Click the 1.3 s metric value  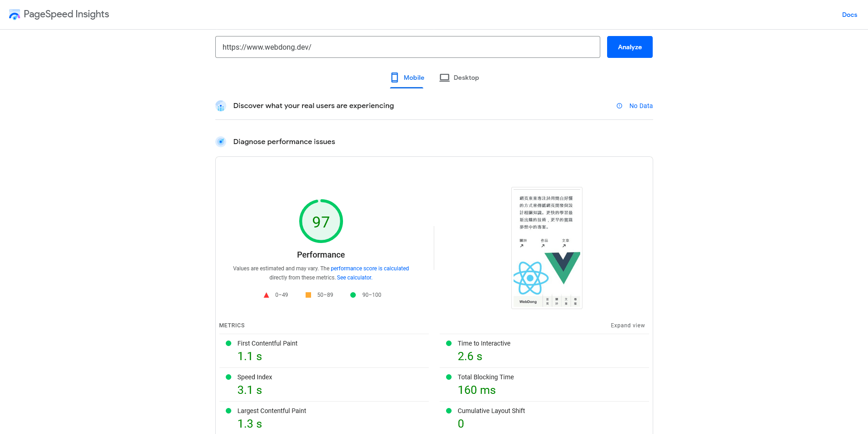point(249,424)
